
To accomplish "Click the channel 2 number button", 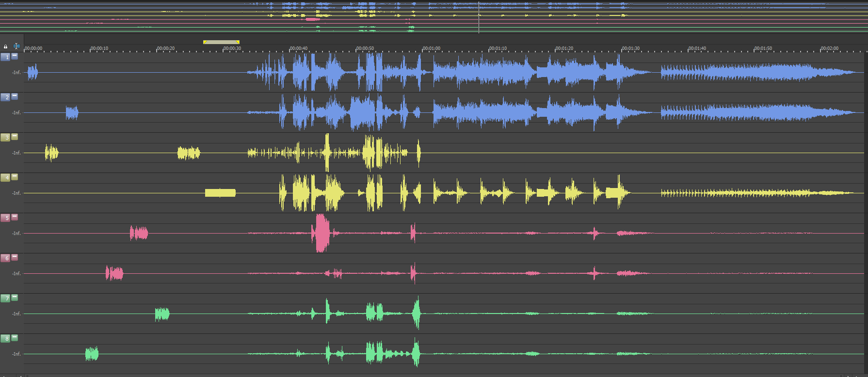I will point(5,97).
